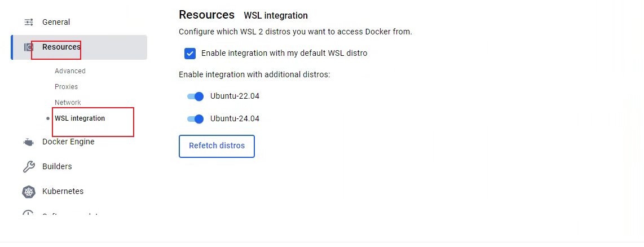Click the partially visible icon below Kubernetes
Screen dimensions: 644x247
click(28, 214)
